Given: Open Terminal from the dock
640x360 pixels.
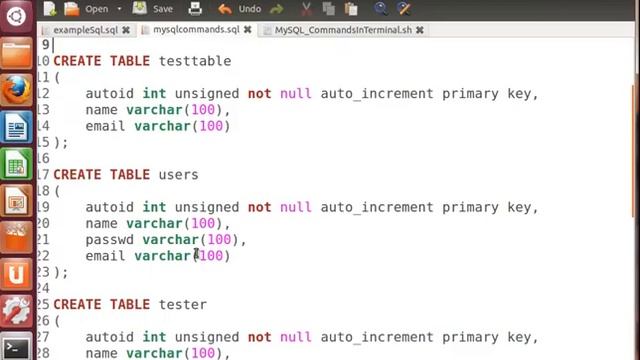Looking at the screenshot, I should point(16,347).
